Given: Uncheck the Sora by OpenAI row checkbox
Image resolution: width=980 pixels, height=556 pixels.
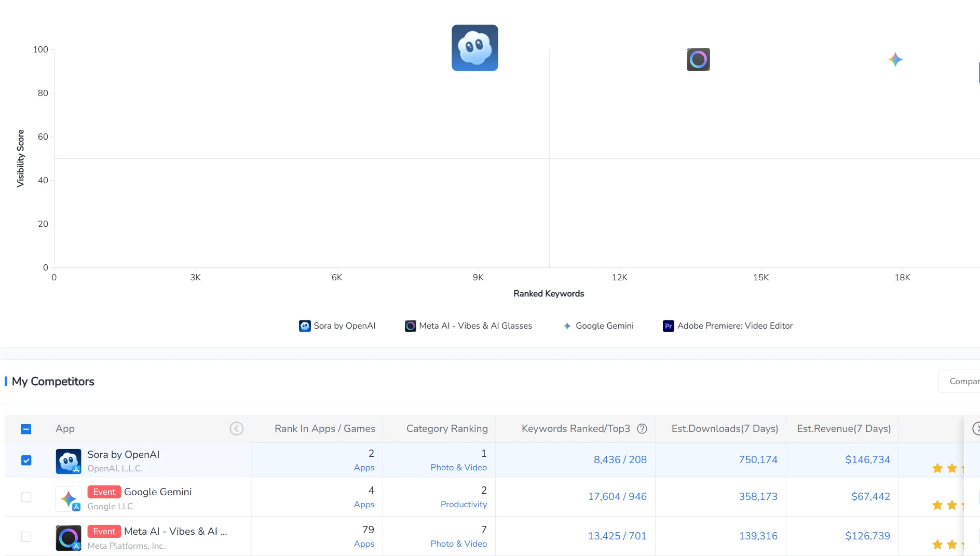Looking at the screenshot, I should [26, 460].
